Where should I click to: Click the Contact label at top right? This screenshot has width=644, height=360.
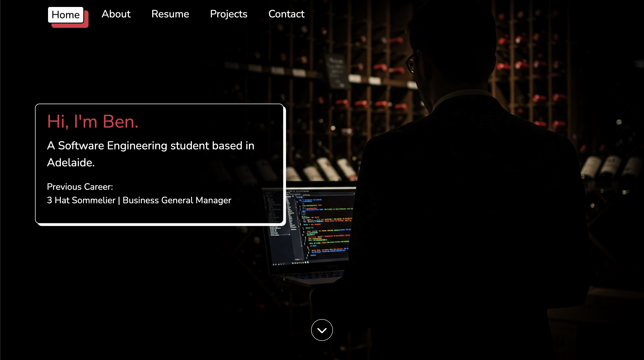coord(286,14)
